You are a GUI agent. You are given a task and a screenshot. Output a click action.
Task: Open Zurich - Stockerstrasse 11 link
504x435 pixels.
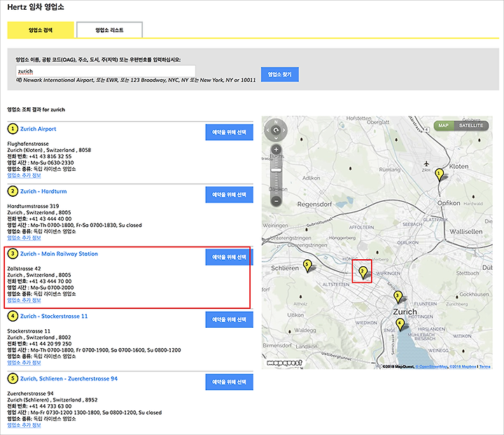pos(54,316)
